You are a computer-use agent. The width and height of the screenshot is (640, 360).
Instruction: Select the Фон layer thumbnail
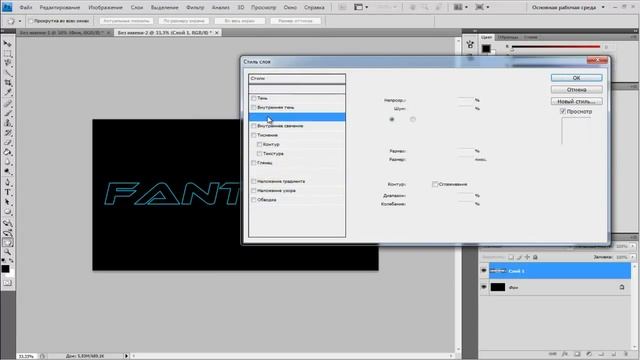[498, 287]
